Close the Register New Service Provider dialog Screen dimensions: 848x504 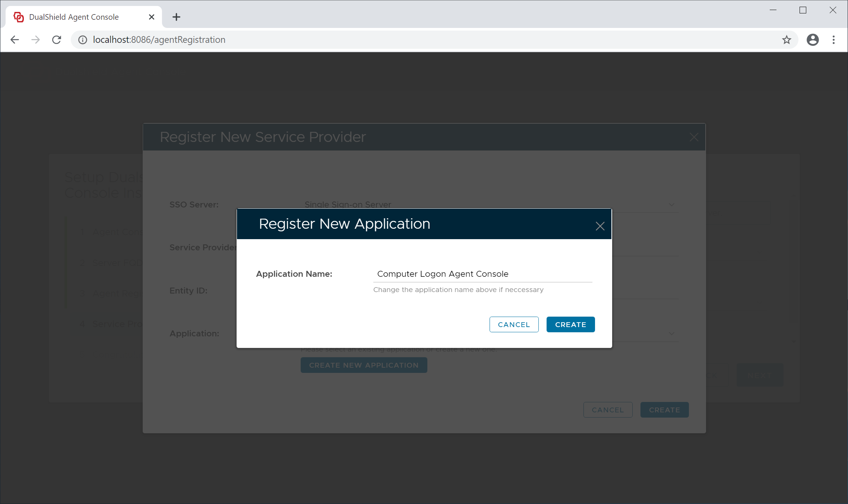click(694, 137)
